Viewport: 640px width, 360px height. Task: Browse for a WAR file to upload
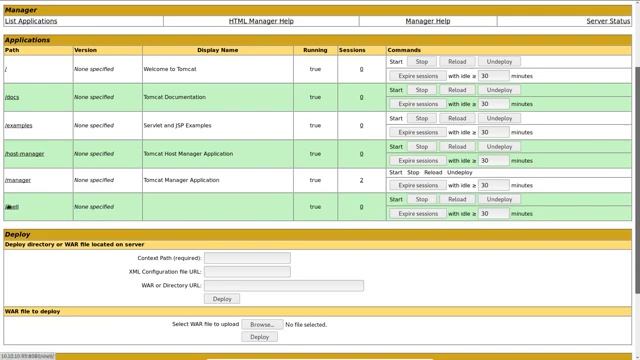point(262,324)
